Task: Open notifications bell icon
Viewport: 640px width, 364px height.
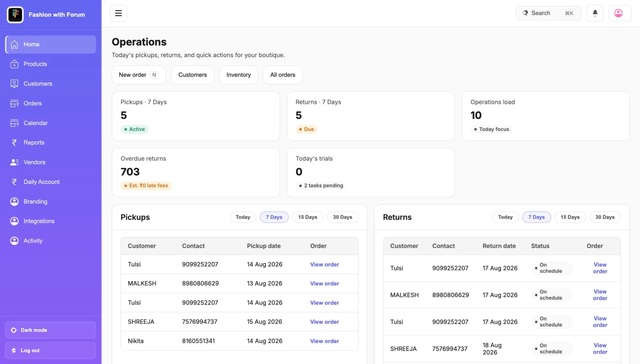Action: [x=595, y=13]
